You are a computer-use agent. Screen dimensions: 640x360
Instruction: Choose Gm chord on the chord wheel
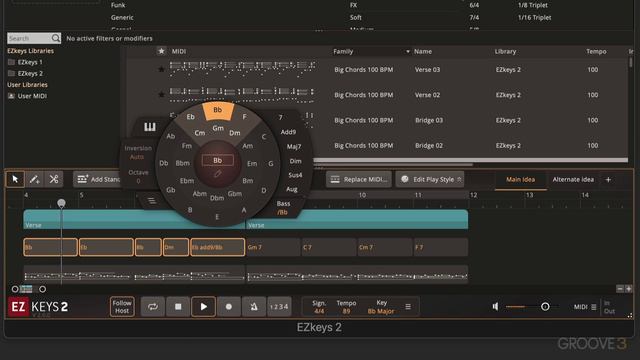point(218,128)
